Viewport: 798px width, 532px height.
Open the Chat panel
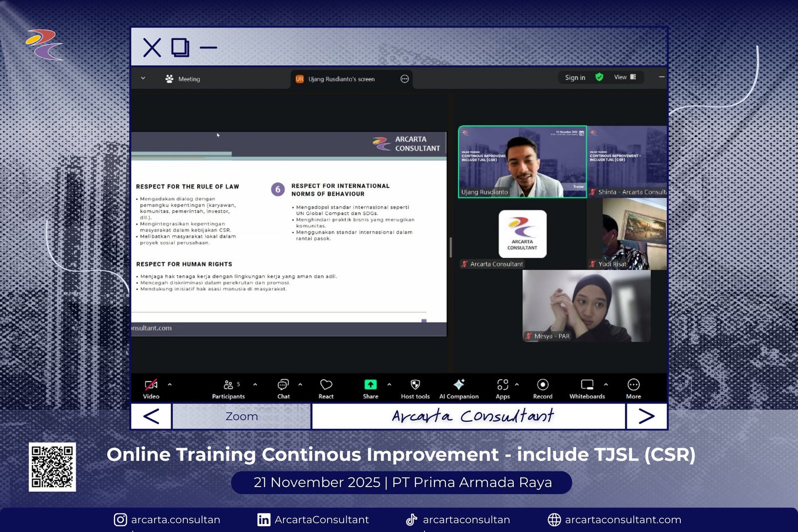click(283, 388)
